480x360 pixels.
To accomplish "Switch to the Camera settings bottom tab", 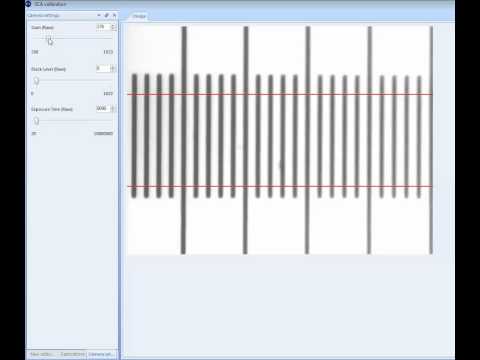I will point(101,354).
